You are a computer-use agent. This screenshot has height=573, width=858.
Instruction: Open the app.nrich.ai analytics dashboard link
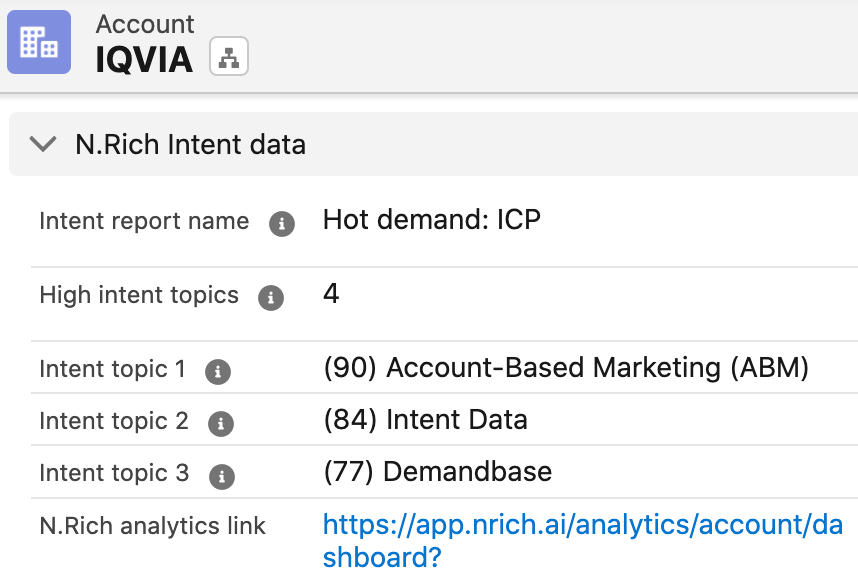click(x=582, y=540)
